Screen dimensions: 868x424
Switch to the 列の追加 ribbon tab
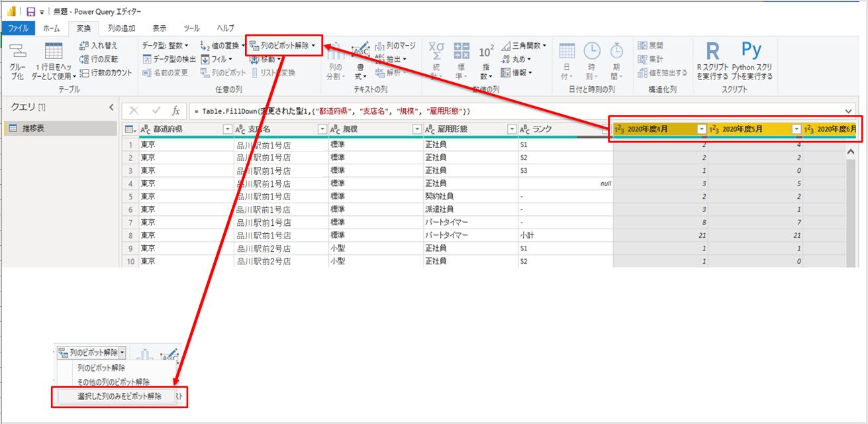pyautogui.click(x=121, y=28)
